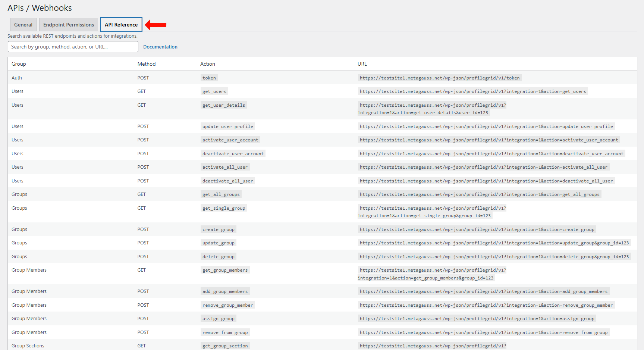The image size is (644, 350).
Task: Click the get_all_groups action code
Action: point(221,194)
